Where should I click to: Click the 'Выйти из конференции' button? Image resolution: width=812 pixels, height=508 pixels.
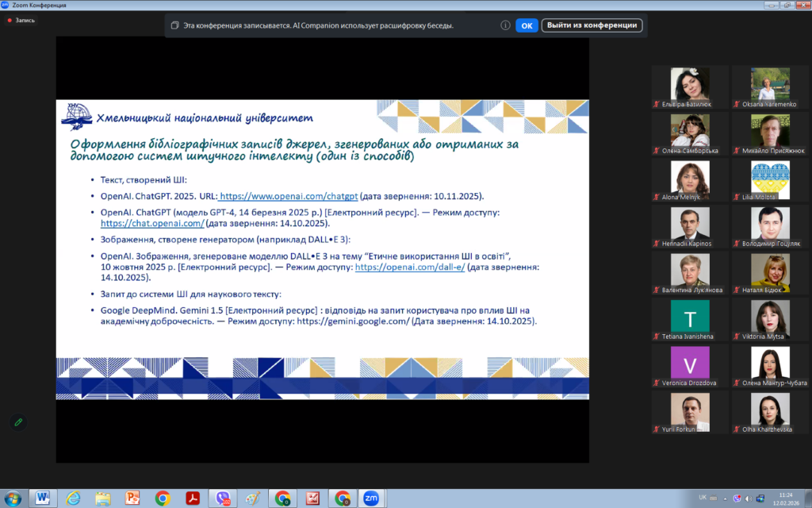click(592, 25)
